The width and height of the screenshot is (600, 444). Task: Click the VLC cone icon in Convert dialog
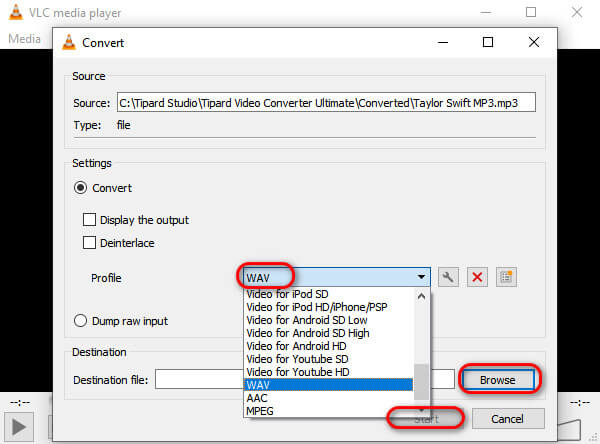(x=69, y=43)
